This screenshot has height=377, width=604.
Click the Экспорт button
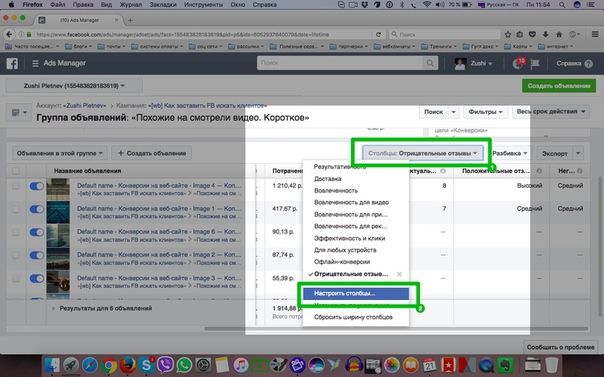555,153
